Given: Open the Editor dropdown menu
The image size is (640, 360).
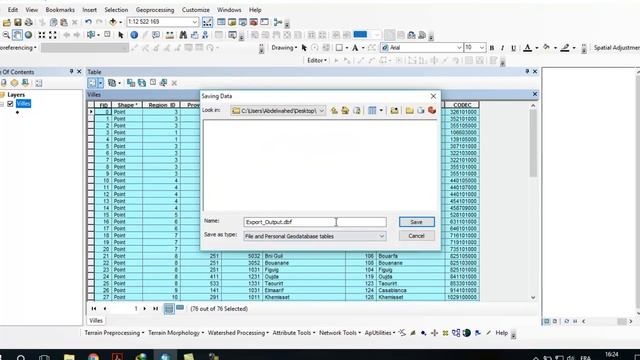Looking at the screenshot, I should tap(317, 60).
